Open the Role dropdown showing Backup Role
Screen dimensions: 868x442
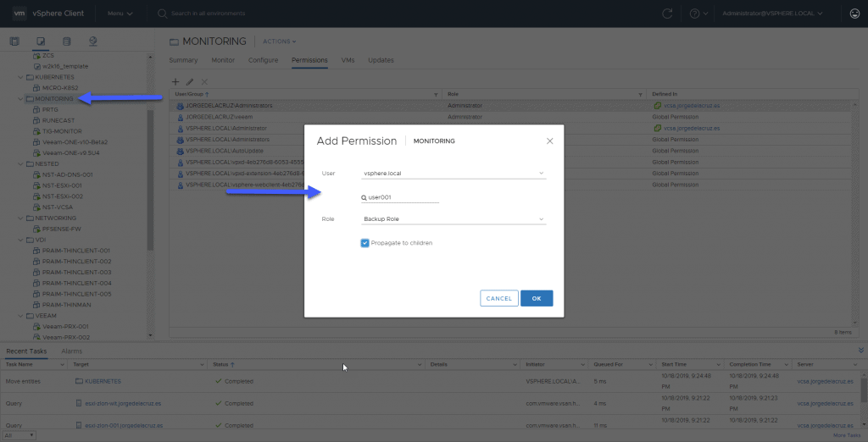pos(453,219)
